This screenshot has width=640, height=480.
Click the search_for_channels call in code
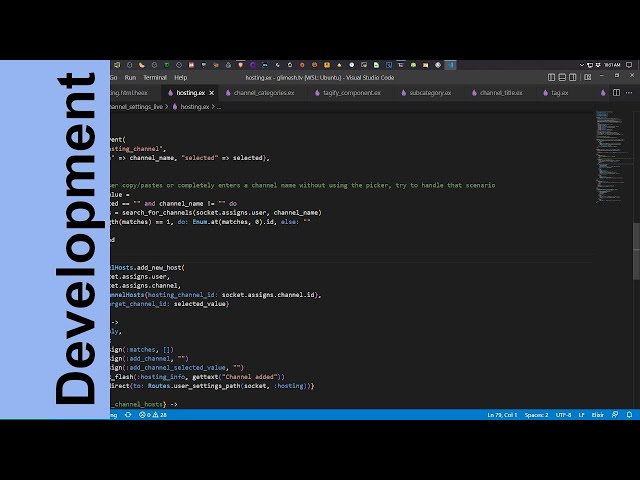tap(222, 213)
